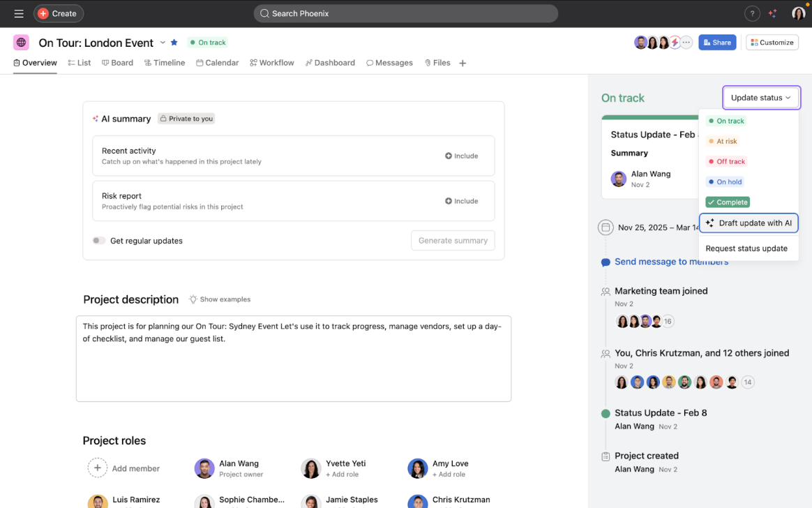Expand the member overflow ellipsis
The width and height of the screenshot is (812, 508).
(x=686, y=43)
